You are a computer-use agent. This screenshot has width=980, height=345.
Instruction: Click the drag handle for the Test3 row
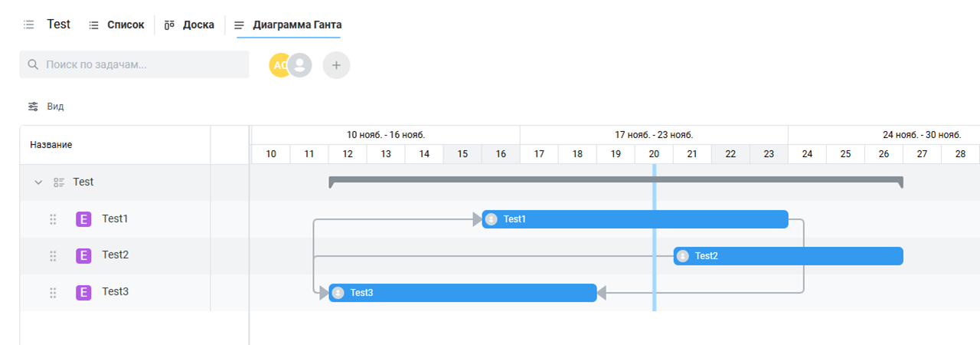click(53, 292)
